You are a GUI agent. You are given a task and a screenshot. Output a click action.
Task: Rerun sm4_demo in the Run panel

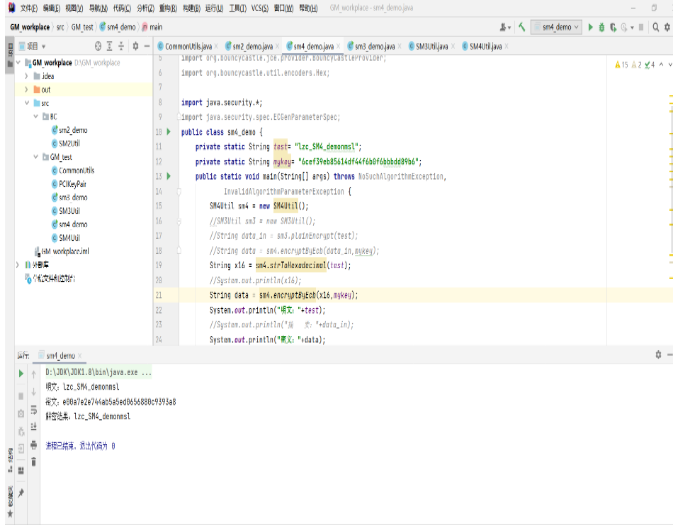(x=21, y=373)
